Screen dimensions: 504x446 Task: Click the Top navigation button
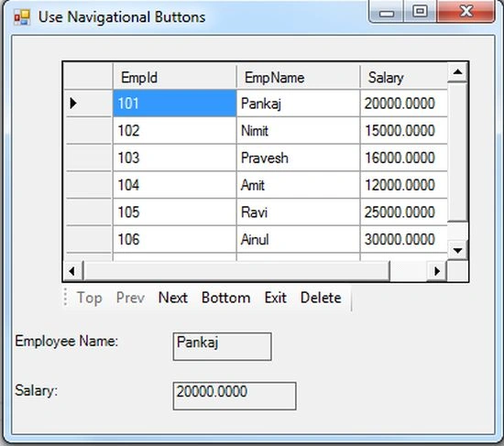click(90, 298)
